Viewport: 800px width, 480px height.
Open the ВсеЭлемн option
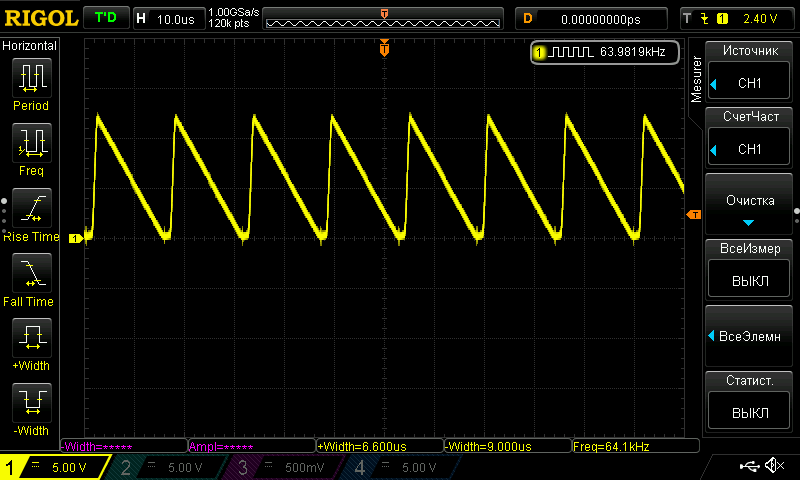tap(750, 336)
